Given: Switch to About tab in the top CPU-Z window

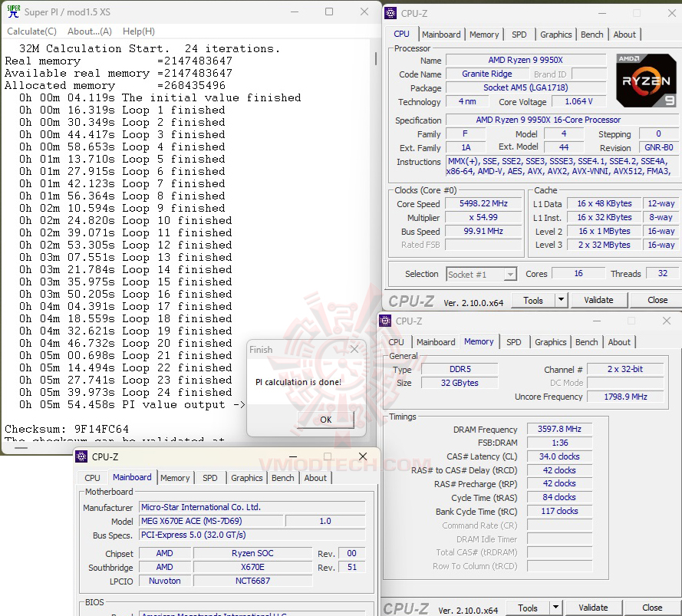Looking at the screenshot, I should [x=624, y=35].
